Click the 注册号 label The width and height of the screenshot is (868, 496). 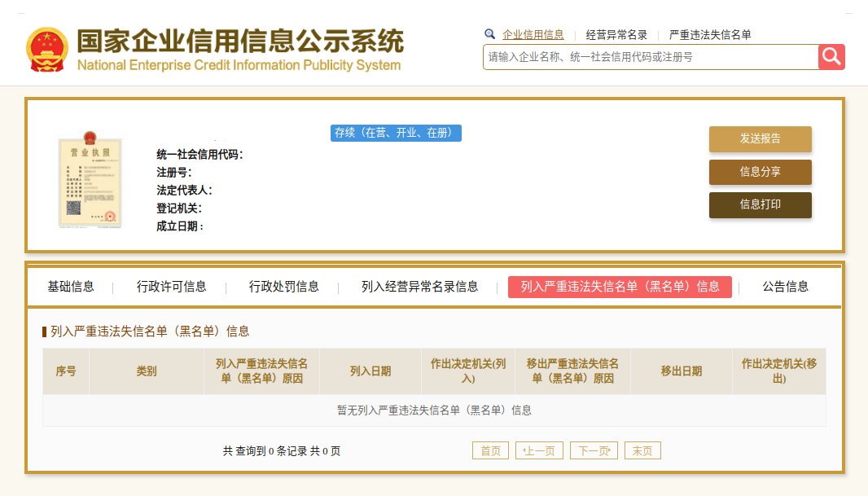pyautogui.click(x=173, y=173)
